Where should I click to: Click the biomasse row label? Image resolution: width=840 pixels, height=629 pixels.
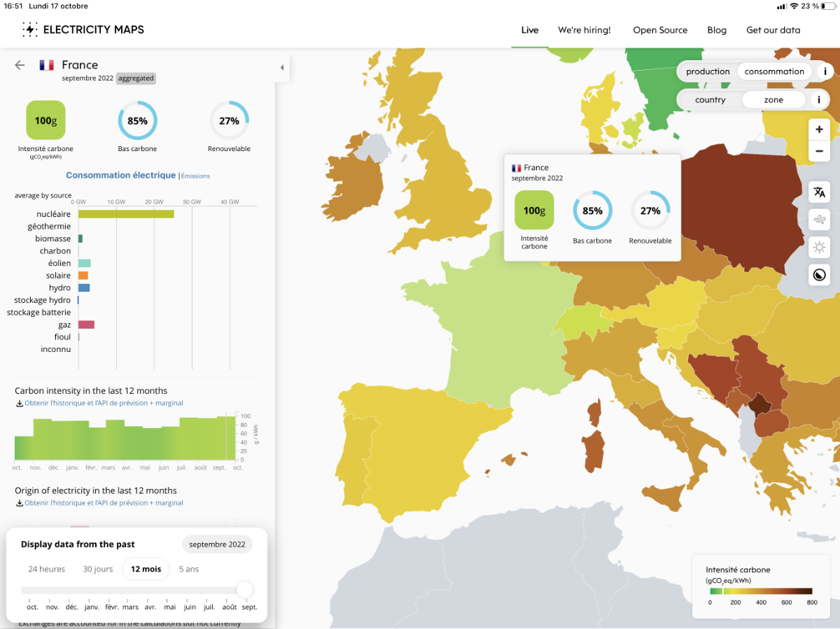click(x=53, y=239)
